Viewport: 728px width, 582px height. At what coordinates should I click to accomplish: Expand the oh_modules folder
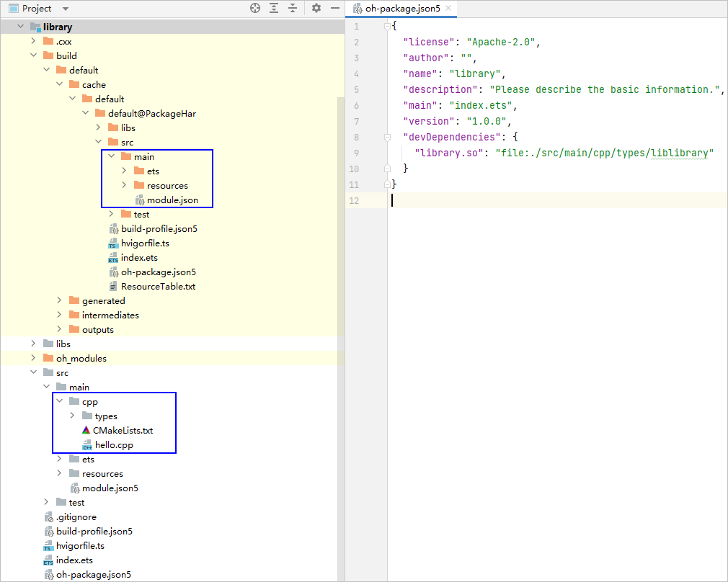coord(33,358)
